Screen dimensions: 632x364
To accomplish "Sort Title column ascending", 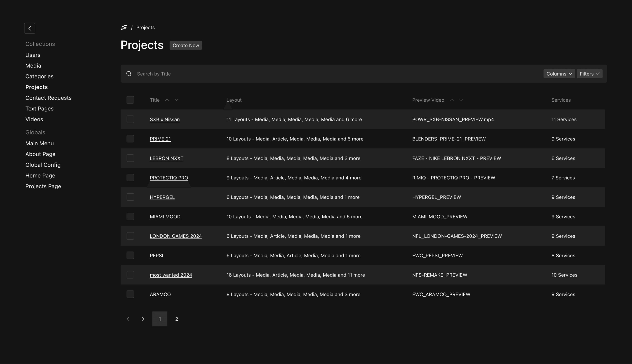I will 167,100.
